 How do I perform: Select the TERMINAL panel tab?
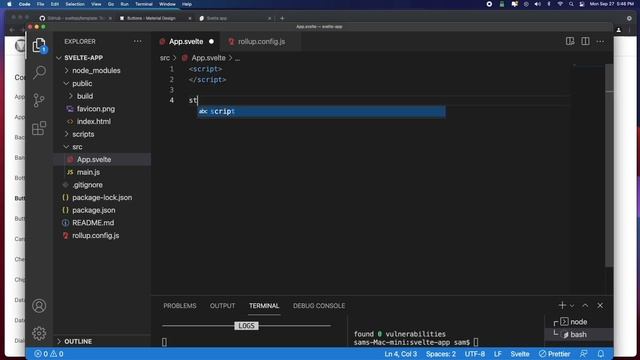[x=264, y=306]
